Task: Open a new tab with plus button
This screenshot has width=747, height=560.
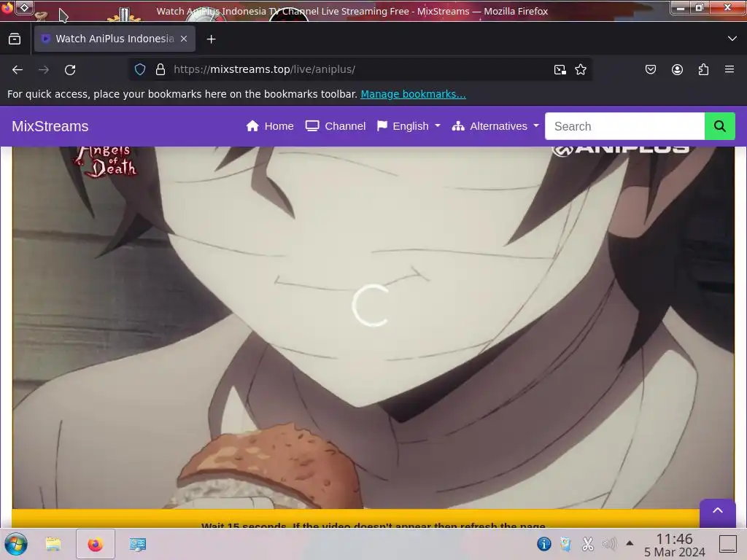Action: pos(211,39)
